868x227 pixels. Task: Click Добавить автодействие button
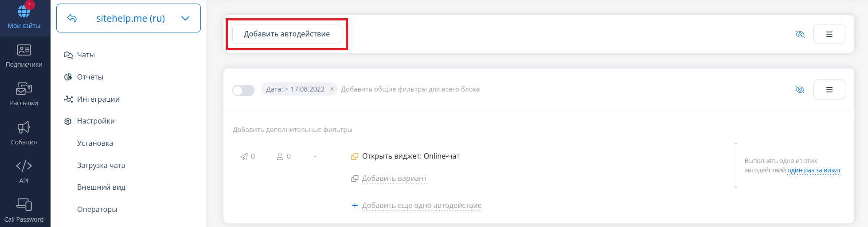click(x=286, y=34)
